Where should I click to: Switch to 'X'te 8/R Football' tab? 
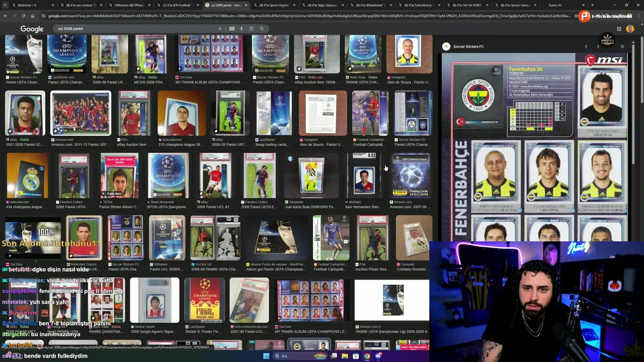pos(177,5)
